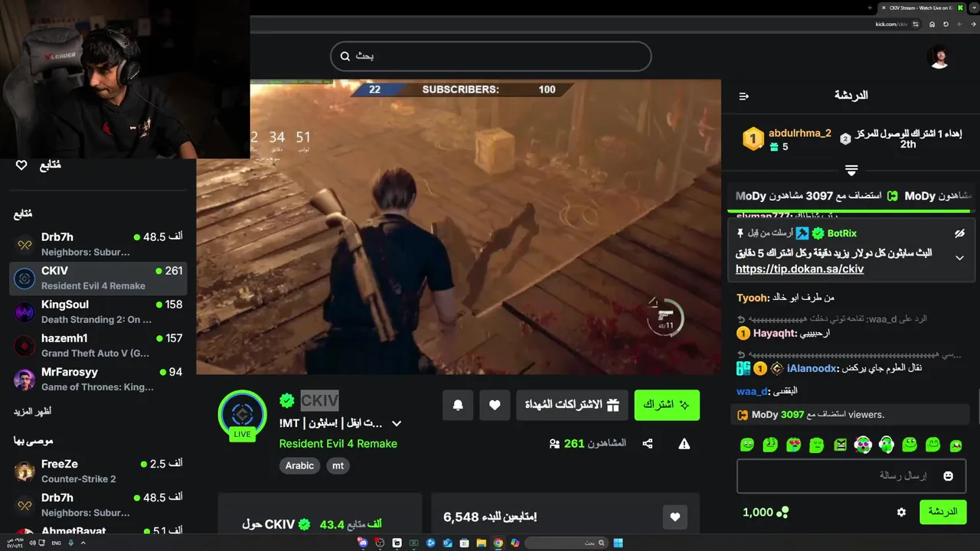Click the first smiling green emote

[x=747, y=445]
